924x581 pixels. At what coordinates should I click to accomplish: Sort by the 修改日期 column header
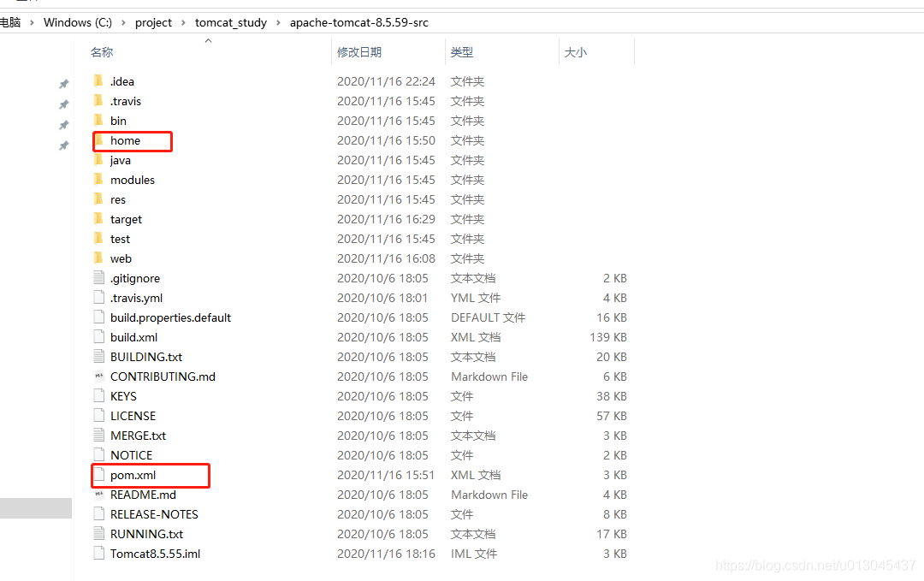[x=359, y=52]
